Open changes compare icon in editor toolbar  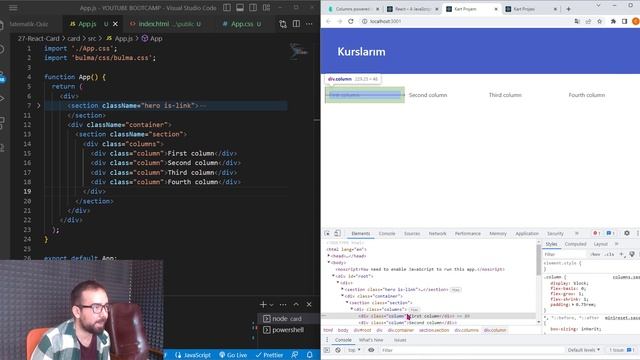pyautogui.click(x=283, y=24)
